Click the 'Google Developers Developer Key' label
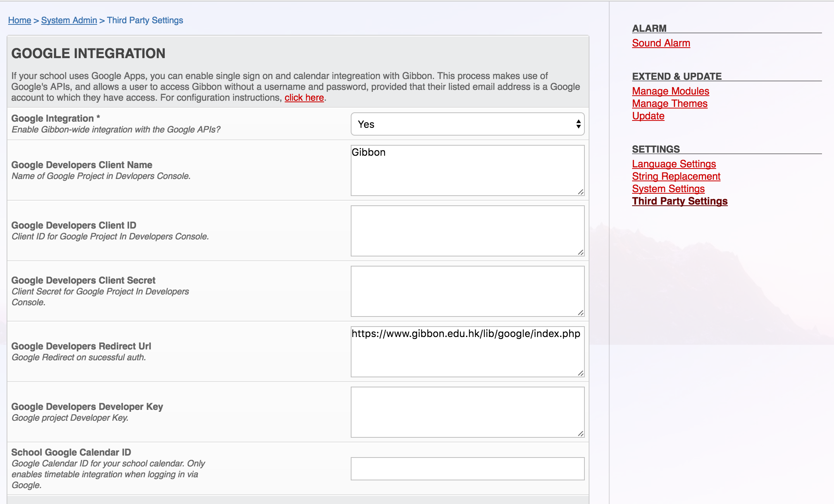Viewport: 834px width, 504px height. (87, 406)
